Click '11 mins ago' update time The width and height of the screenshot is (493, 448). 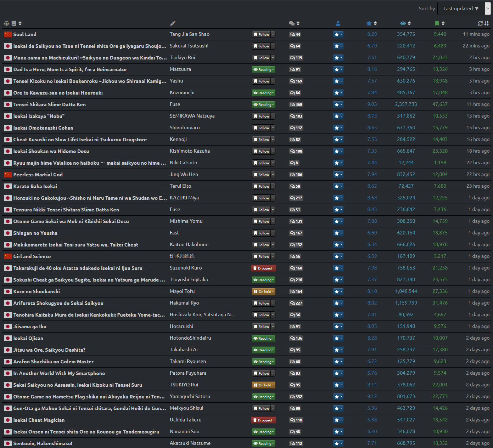(x=476, y=34)
